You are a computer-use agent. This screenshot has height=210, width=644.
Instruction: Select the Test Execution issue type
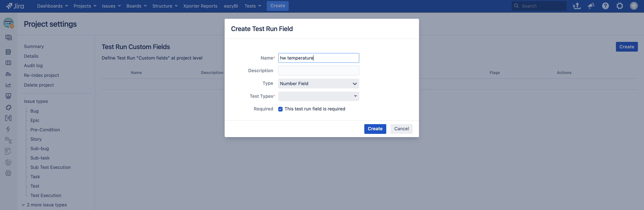click(46, 195)
